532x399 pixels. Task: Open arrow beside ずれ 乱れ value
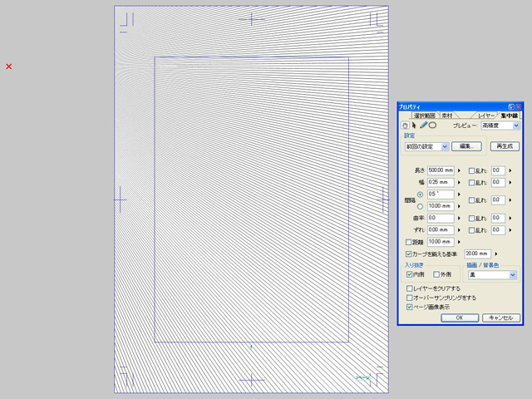tap(510, 229)
